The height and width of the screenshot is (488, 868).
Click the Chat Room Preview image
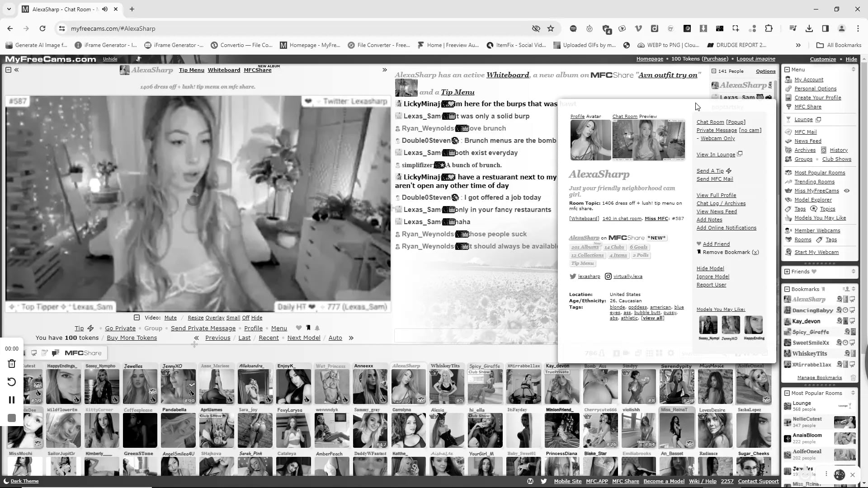coord(648,140)
